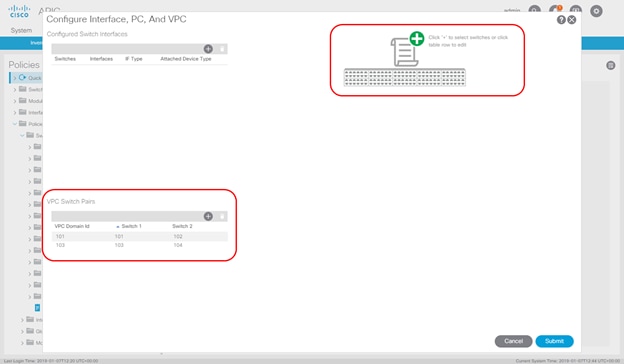The image size is (624, 364).
Task: Close the Configure Interface dialog with X icon
Action: pyautogui.click(x=572, y=20)
